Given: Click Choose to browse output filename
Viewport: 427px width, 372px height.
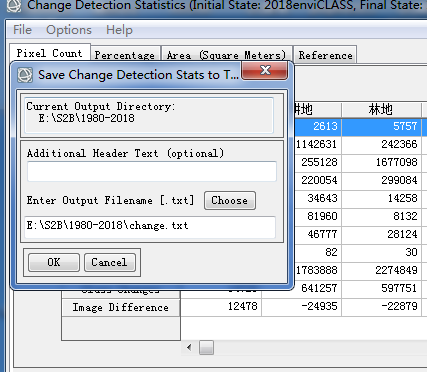Looking at the screenshot, I should (x=230, y=200).
